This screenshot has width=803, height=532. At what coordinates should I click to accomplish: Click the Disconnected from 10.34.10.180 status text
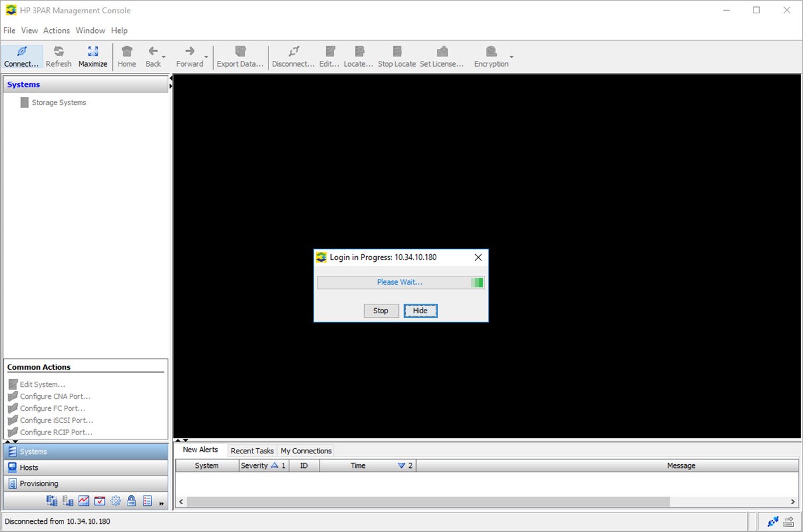(x=57, y=521)
